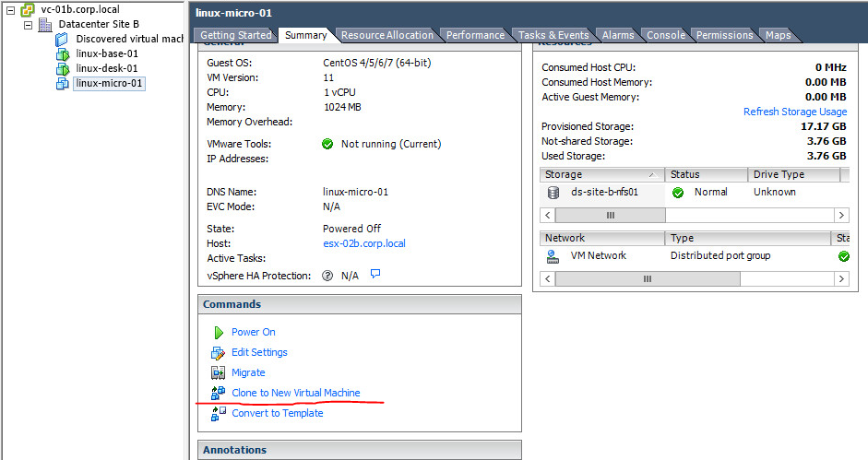Click the Edit Settings pencil icon

[218, 353]
